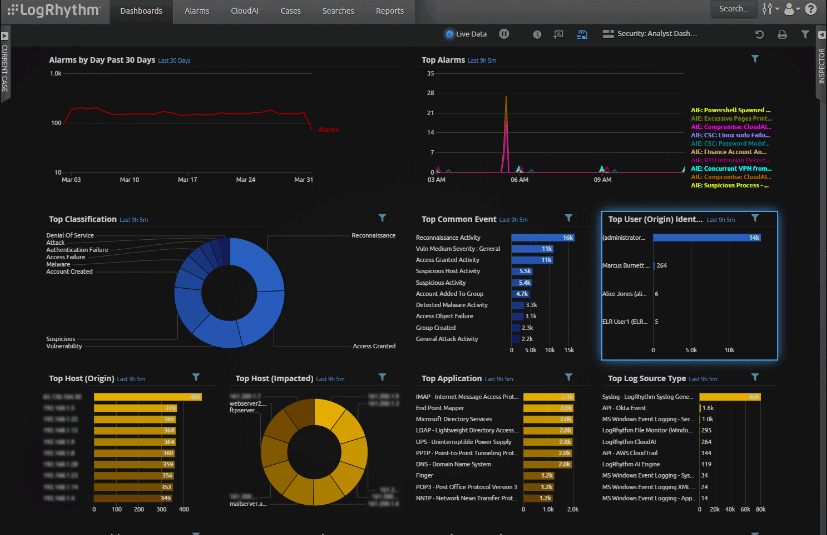Toggle AIE: Finance Account legend entry

coord(729,152)
